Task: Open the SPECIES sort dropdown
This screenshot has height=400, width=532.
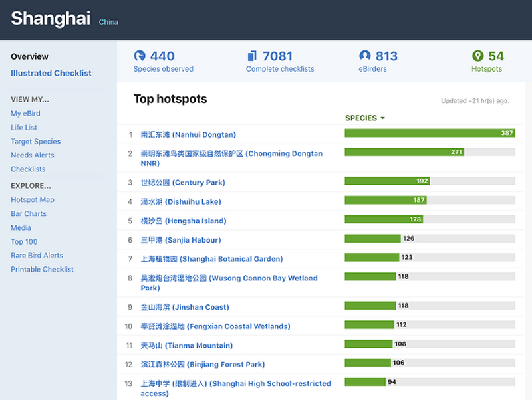Action: [x=365, y=118]
